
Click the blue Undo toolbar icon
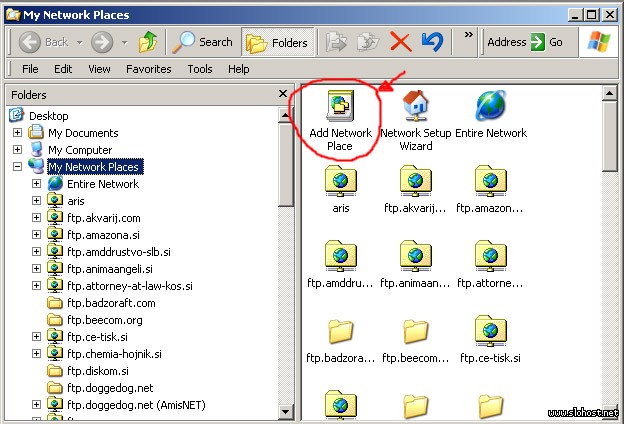point(432,42)
